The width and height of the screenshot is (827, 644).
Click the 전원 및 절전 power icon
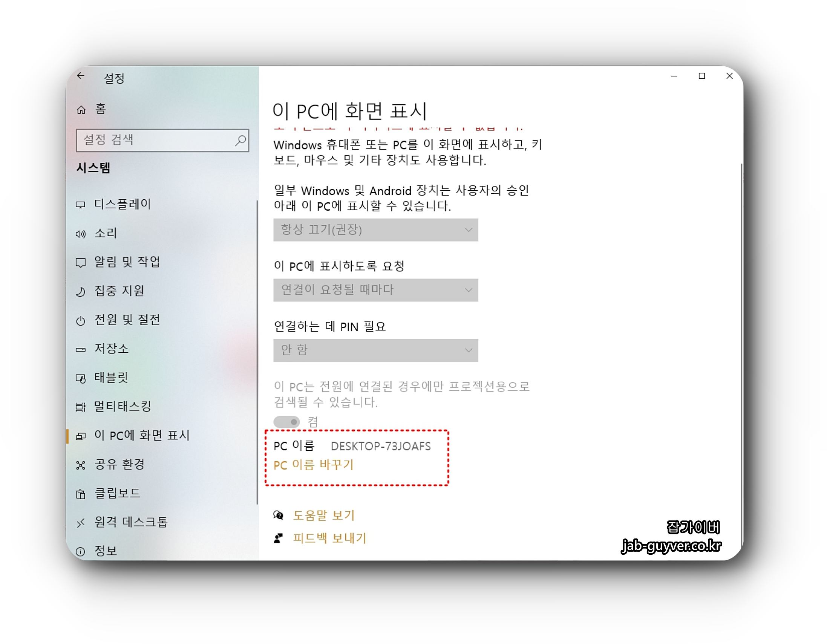point(81,320)
